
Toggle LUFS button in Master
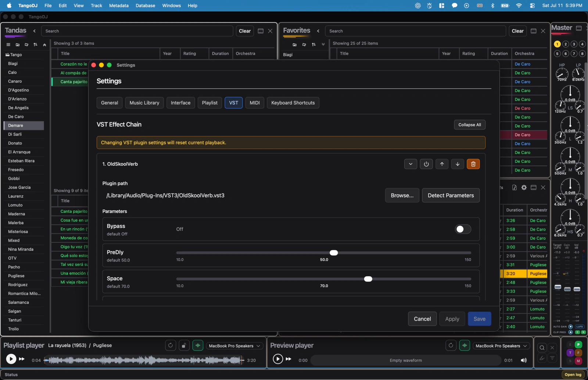point(580,326)
